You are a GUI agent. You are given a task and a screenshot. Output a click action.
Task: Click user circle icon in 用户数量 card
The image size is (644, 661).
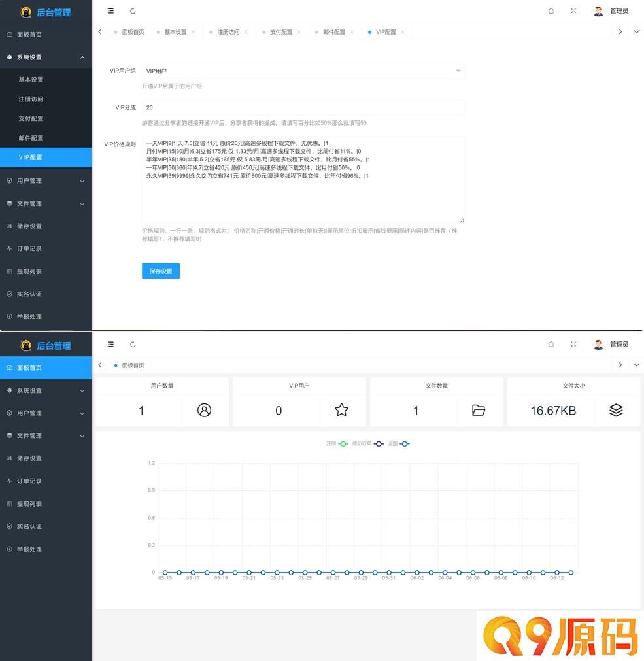(205, 410)
